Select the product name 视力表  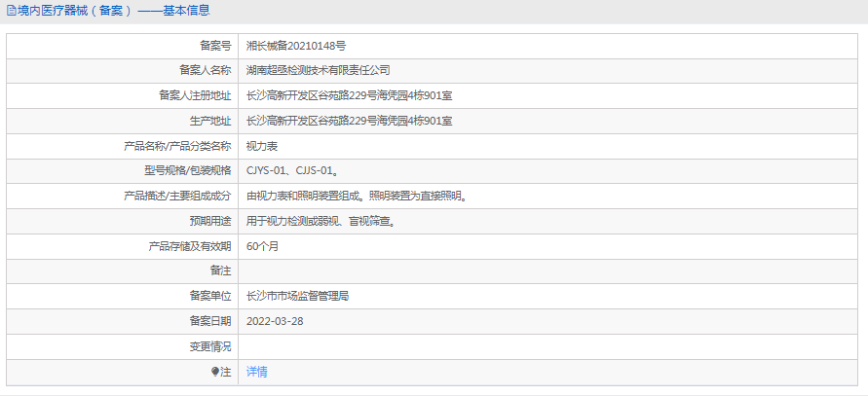(262, 146)
